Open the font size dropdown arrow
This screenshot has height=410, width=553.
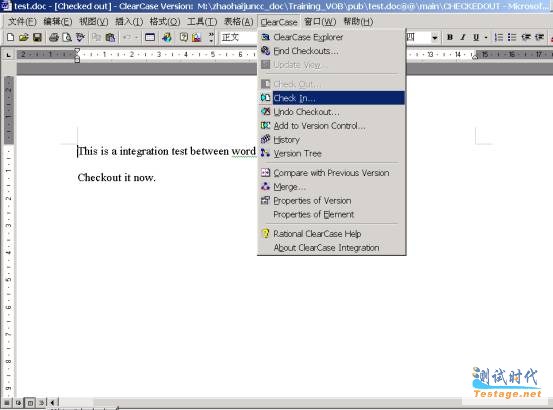point(435,37)
